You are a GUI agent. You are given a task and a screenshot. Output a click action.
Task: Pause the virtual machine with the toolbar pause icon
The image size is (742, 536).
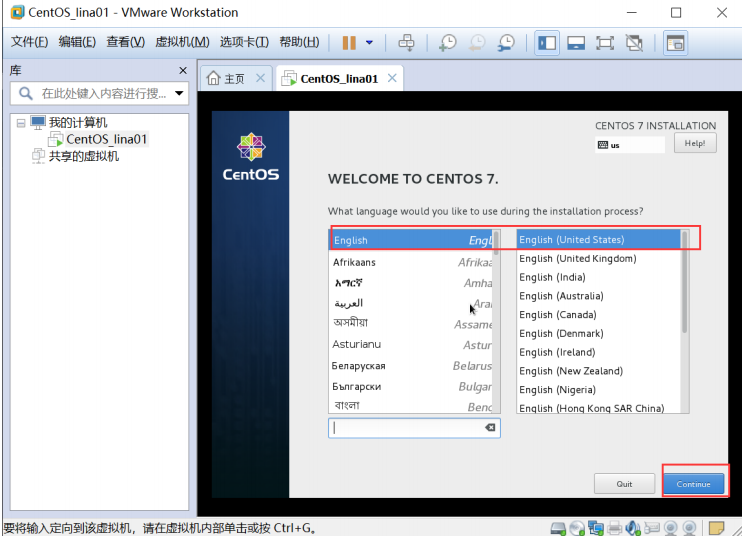pyautogui.click(x=349, y=43)
